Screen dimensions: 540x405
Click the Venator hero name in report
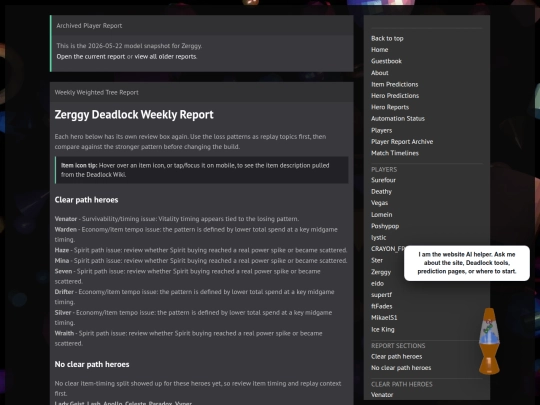point(66,219)
